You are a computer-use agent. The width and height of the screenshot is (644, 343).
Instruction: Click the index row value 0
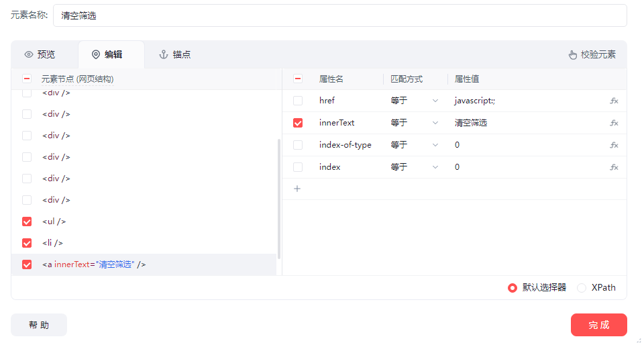[x=457, y=167]
